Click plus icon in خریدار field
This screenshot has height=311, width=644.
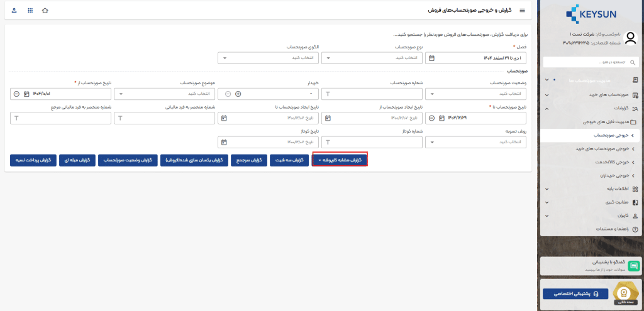click(238, 94)
